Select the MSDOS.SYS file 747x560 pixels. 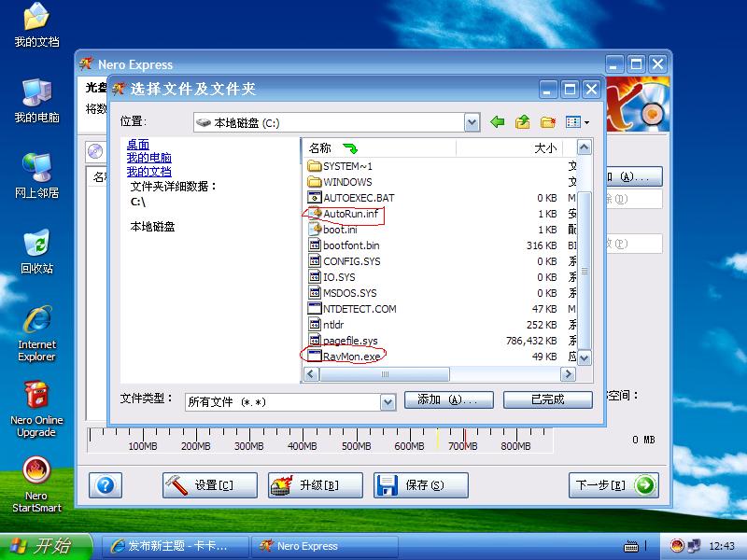coord(342,293)
